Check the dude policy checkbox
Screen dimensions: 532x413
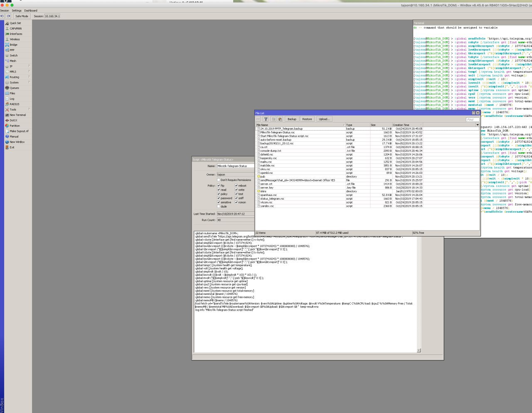click(x=219, y=207)
